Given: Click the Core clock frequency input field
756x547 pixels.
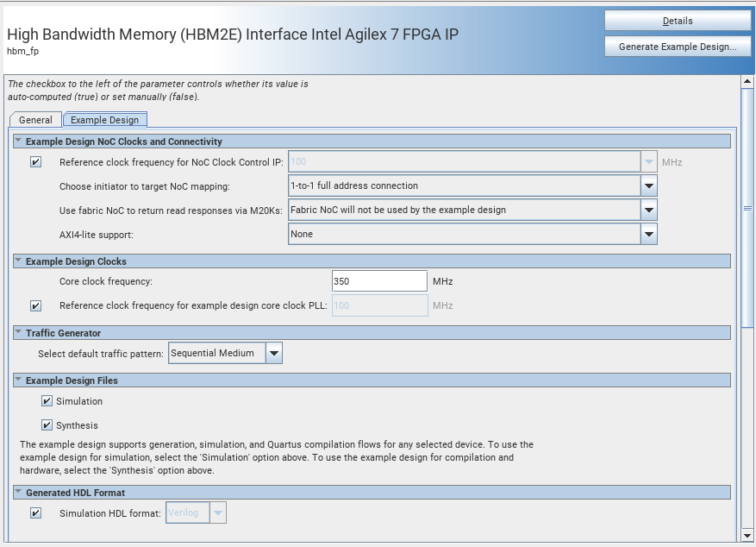Looking at the screenshot, I should [x=378, y=281].
